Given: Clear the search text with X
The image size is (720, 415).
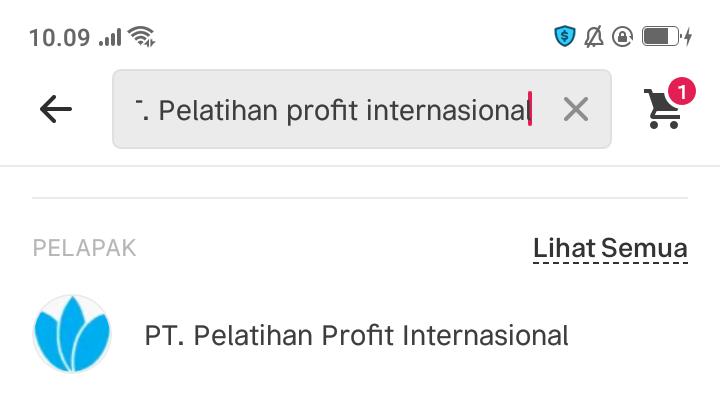Looking at the screenshot, I should (x=575, y=109).
